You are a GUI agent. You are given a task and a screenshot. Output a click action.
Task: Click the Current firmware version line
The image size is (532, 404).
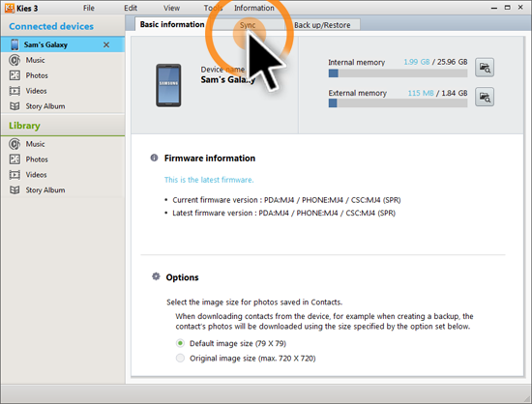point(286,200)
